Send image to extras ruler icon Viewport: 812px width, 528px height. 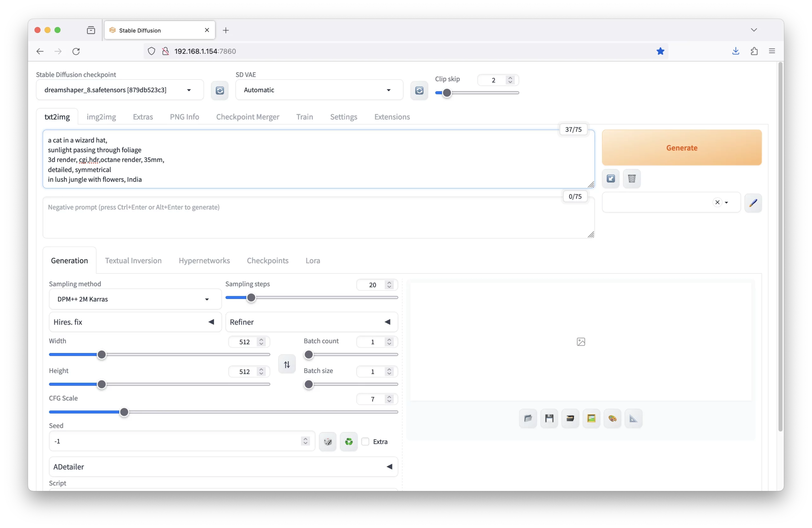(633, 419)
